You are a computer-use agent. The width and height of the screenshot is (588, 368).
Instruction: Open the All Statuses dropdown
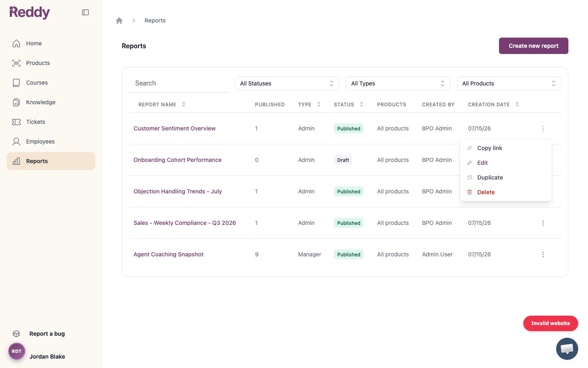tap(287, 83)
